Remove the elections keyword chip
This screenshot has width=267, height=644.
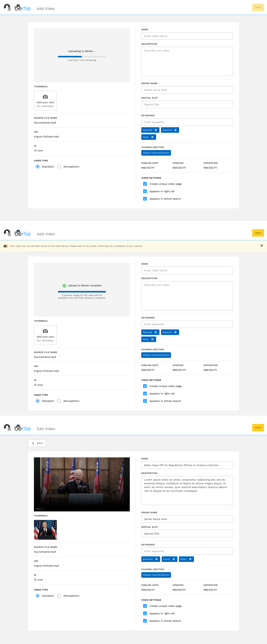156,559
